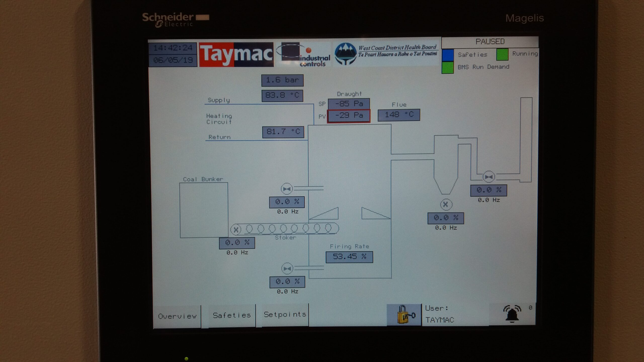Screen dimensions: 644x362
Task: Click the West Coast District Health Board logo
Action: point(386,54)
